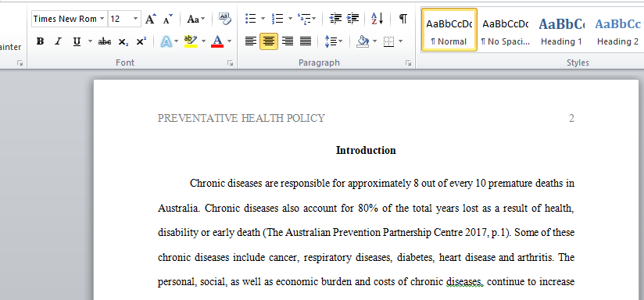Apply Underline to the text

[77, 41]
